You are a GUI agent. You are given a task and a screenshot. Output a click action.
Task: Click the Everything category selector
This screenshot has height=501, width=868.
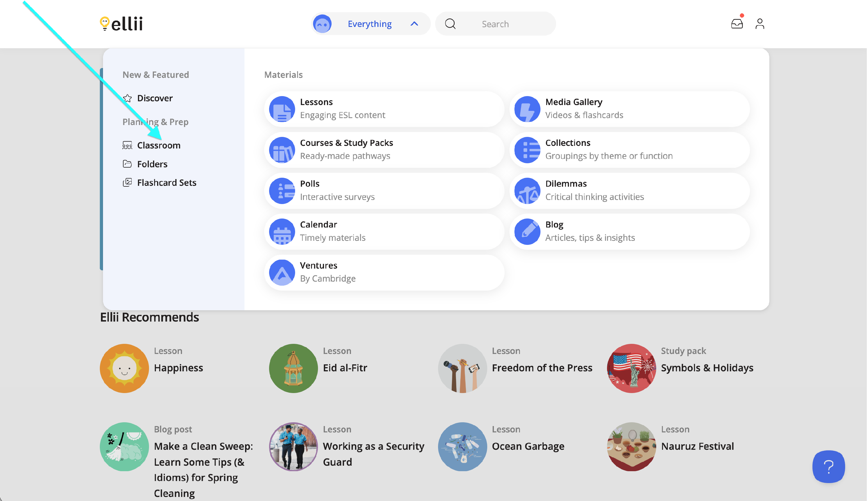click(x=370, y=24)
